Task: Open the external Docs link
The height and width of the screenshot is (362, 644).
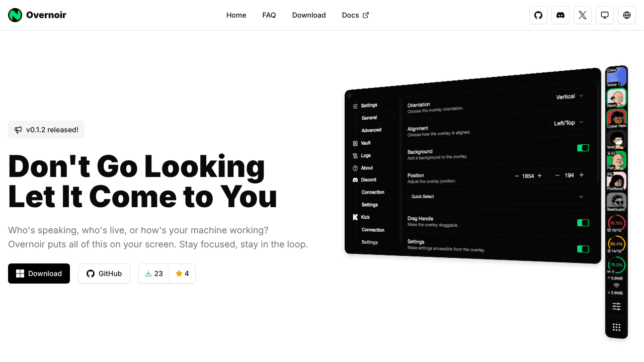Action: (355, 15)
